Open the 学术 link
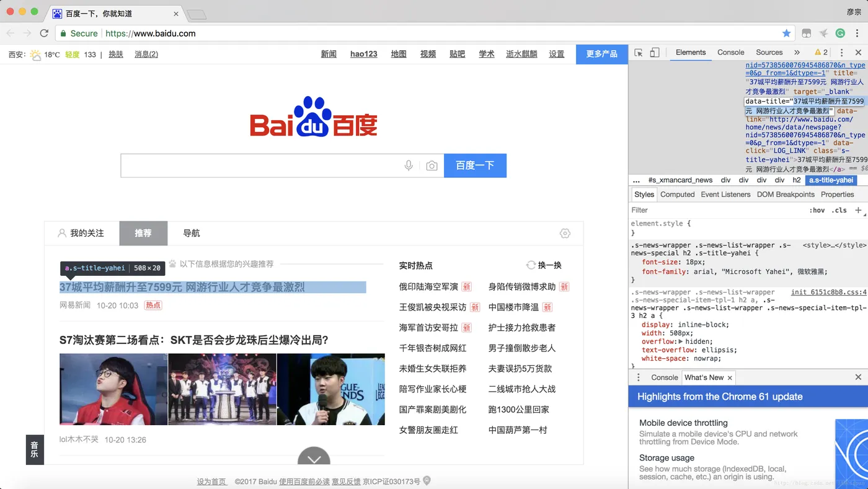Viewport: 868px width, 489px height. pos(487,55)
